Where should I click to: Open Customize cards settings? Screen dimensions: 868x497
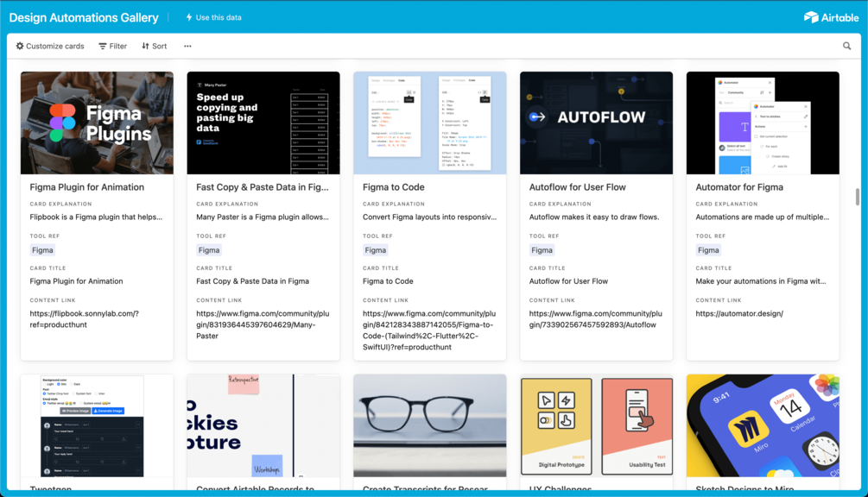click(50, 46)
